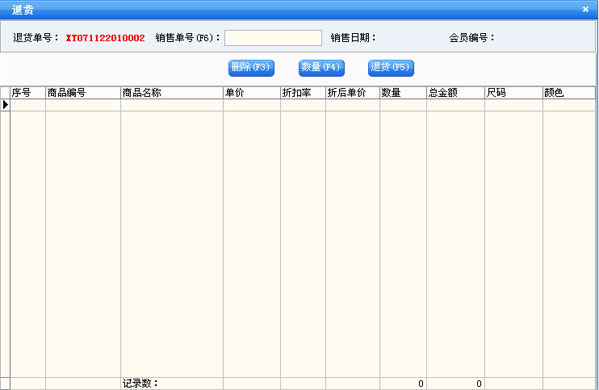Sort by the 单价 column header
The width and height of the screenshot is (599, 390).
252,93
